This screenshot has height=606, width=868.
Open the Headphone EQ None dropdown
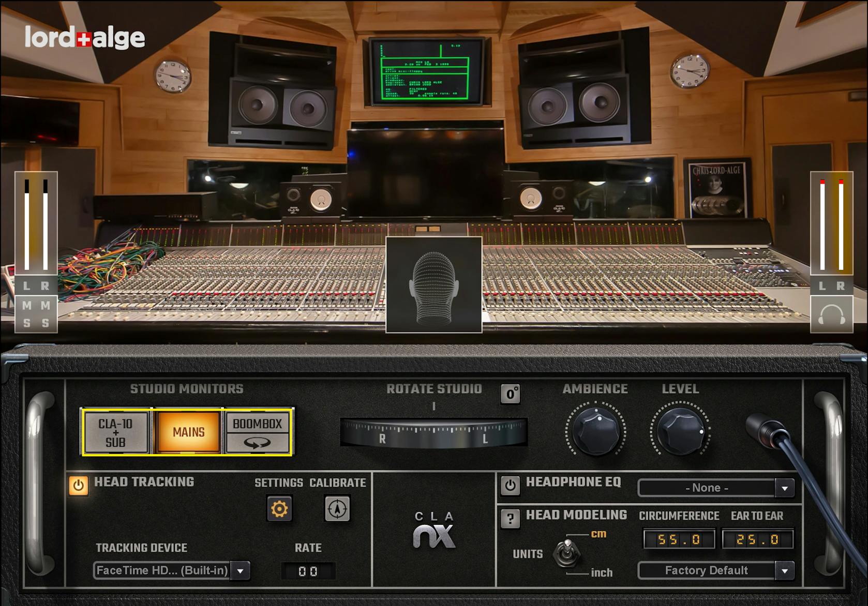(x=714, y=487)
